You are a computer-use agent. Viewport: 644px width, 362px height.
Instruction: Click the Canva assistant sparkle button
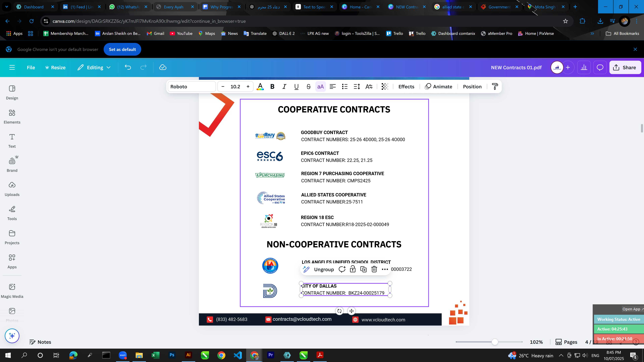click(12, 336)
